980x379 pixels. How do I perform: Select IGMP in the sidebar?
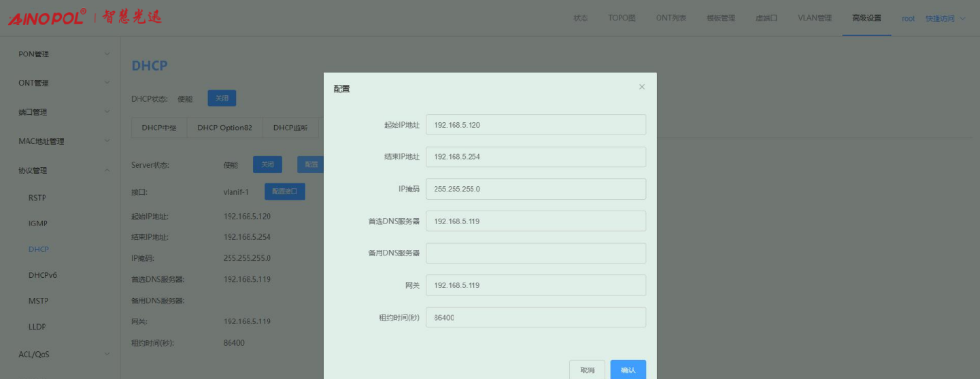(x=38, y=223)
